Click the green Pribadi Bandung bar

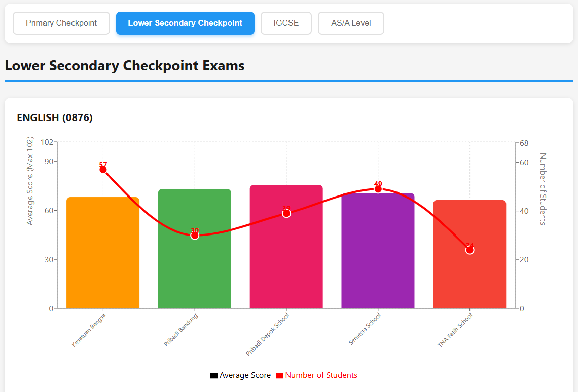tap(194, 248)
